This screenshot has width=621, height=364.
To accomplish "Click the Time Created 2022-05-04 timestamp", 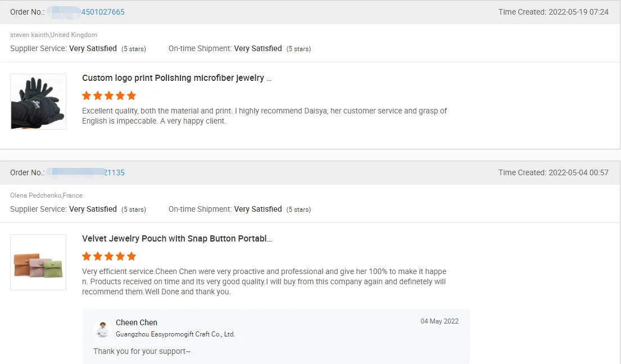I will tap(553, 172).
